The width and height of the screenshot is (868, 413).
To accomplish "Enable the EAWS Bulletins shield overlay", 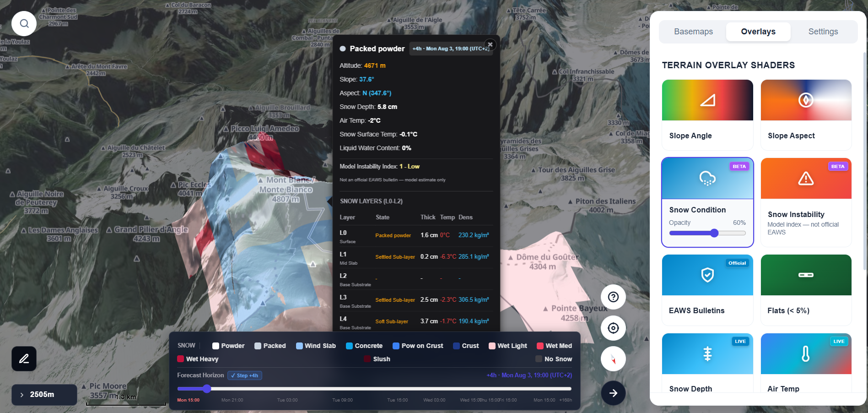I will click(707, 290).
